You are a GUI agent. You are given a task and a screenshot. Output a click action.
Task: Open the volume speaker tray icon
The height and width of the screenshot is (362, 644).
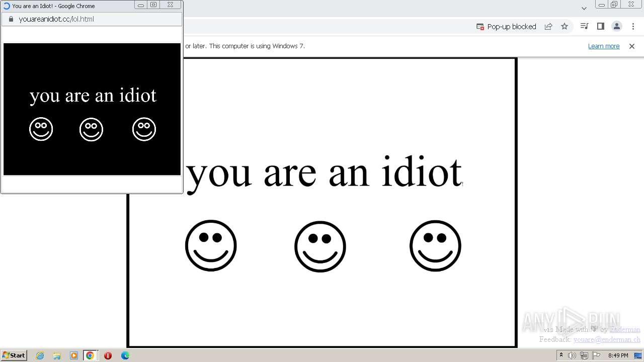572,355
